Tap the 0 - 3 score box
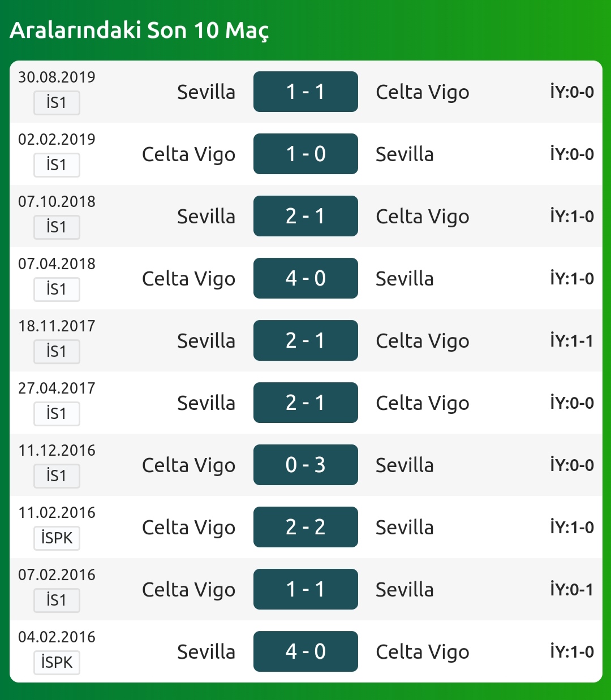 pyautogui.click(x=305, y=465)
